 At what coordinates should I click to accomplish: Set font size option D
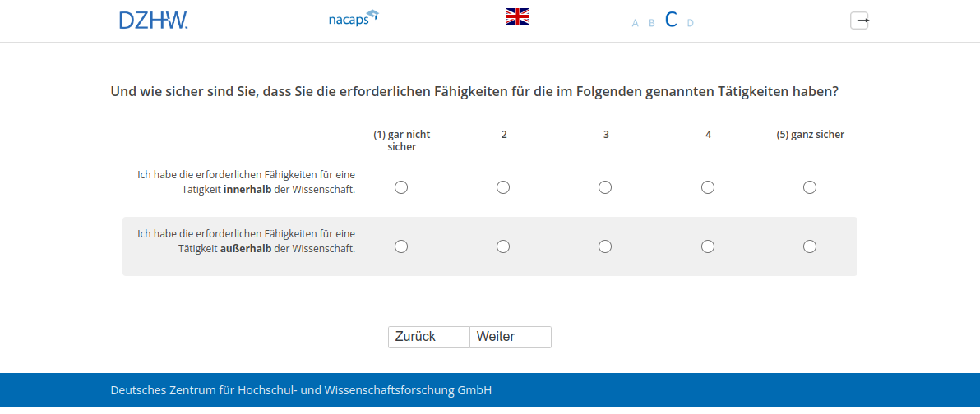pos(691,23)
